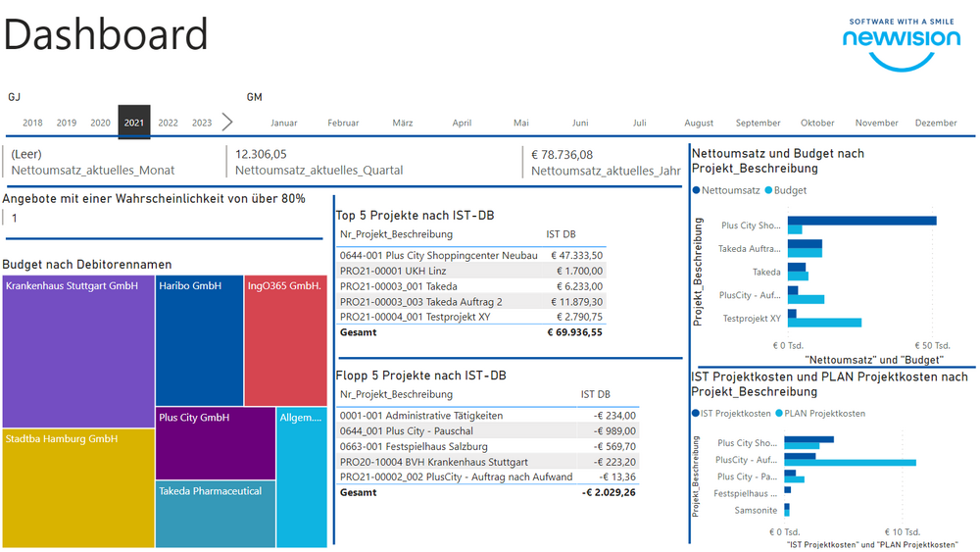Pick Dezember in the month slicer

(x=935, y=123)
